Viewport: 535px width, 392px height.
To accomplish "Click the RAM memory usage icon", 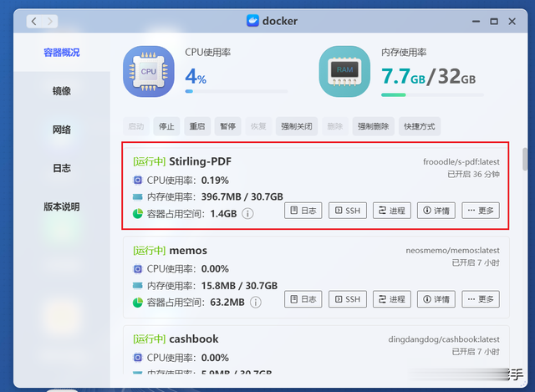I will 344,72.
